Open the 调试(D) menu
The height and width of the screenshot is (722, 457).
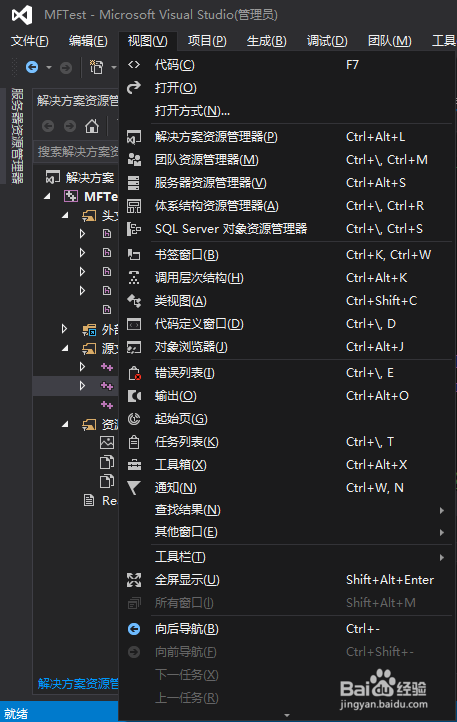327,41
